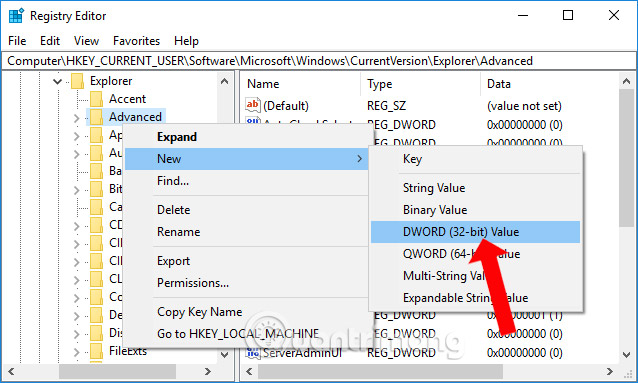The image size is (638, 383).
Task: Click tree pane horizontal scroll left arrow
Action: [11, 371]
